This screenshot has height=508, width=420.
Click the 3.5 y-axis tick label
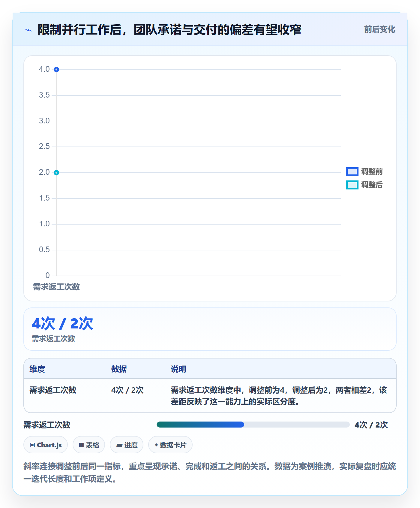(44, 95)
